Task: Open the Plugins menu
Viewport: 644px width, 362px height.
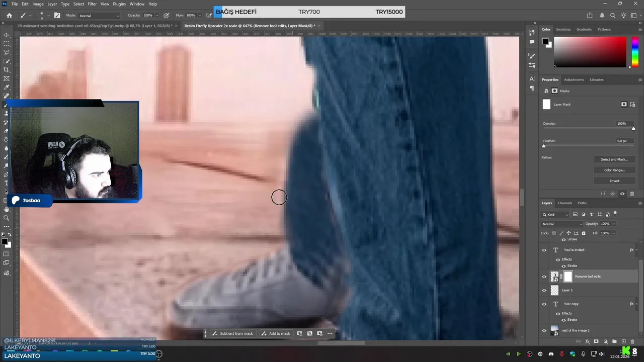Action: [119, 4]
